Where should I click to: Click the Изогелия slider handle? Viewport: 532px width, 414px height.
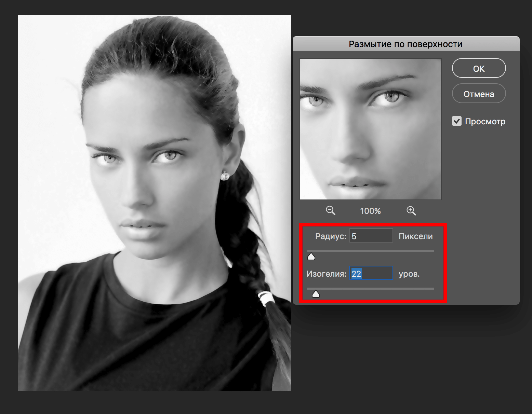(316, 294)
